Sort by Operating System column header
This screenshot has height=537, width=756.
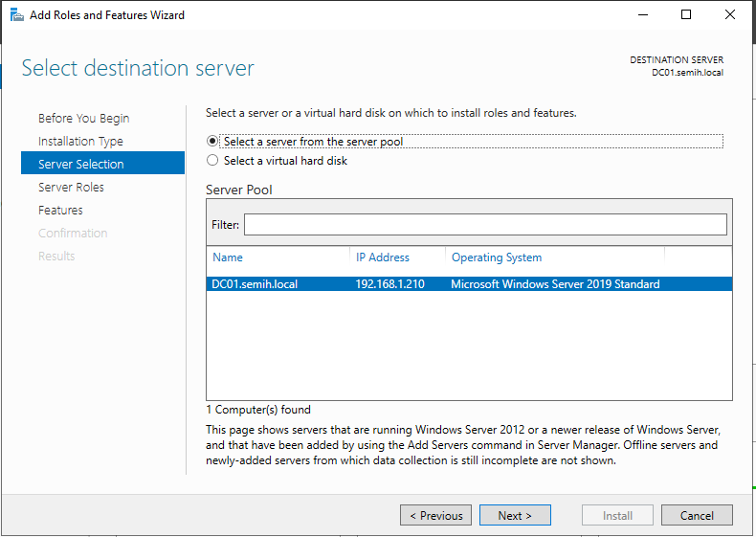click(497, 257)
